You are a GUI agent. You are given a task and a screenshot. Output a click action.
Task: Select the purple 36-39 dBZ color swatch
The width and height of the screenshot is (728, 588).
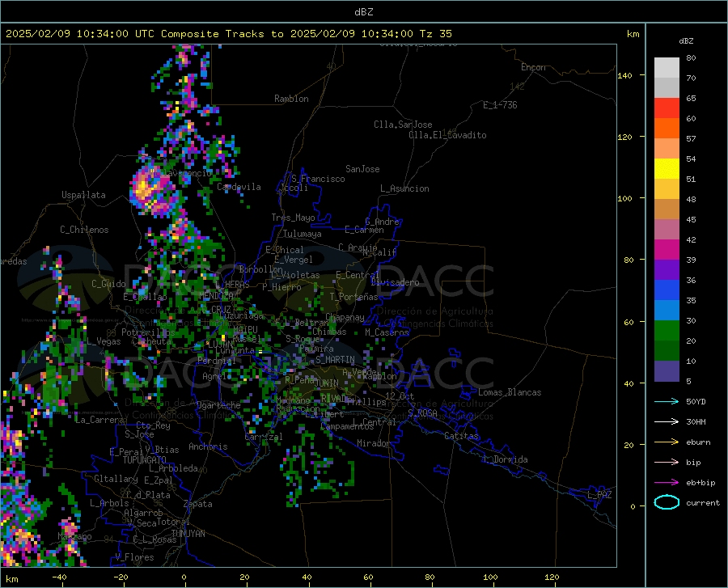pyautogui.click(x=667, y=270)
